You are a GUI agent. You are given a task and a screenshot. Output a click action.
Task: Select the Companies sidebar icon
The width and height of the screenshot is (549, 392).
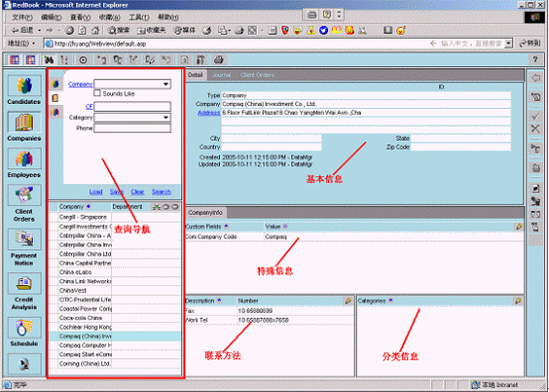tap(24, 123)
